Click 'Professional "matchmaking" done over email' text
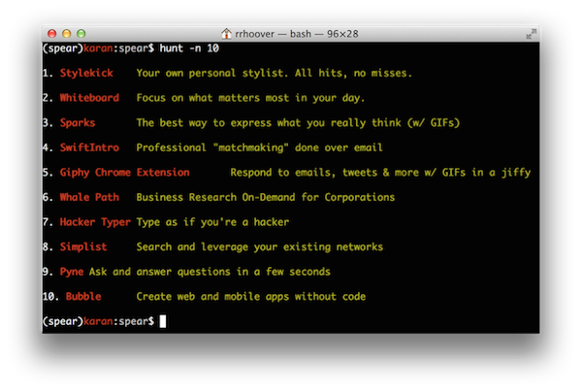This screenshot has height=392, width=582. (x=259, y=147)
